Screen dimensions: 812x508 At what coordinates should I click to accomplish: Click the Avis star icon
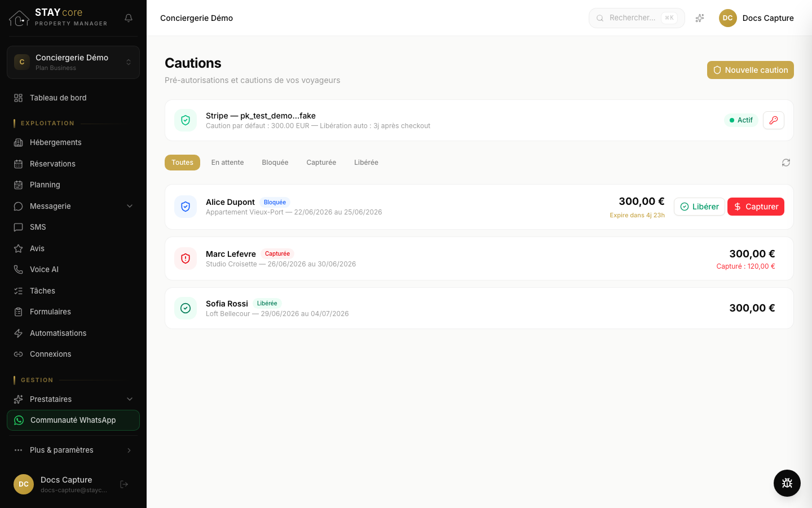tap(18, 249)
